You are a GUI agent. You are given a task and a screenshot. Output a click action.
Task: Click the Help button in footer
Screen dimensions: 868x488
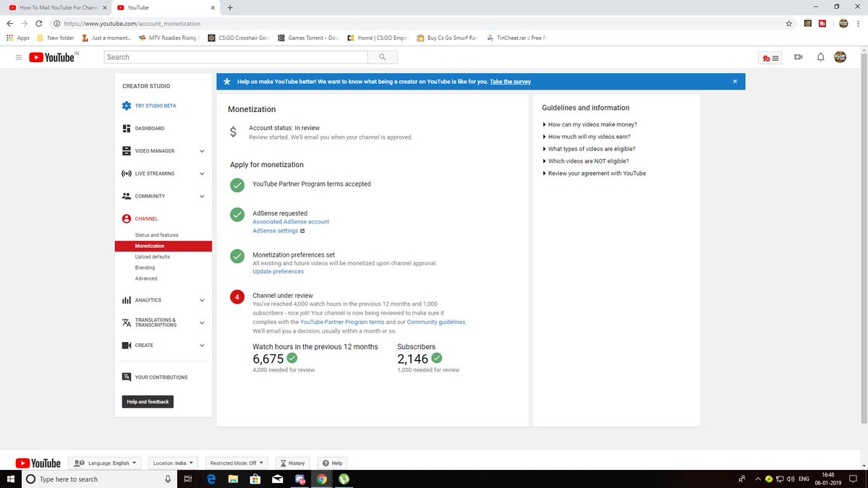point(333,463)
